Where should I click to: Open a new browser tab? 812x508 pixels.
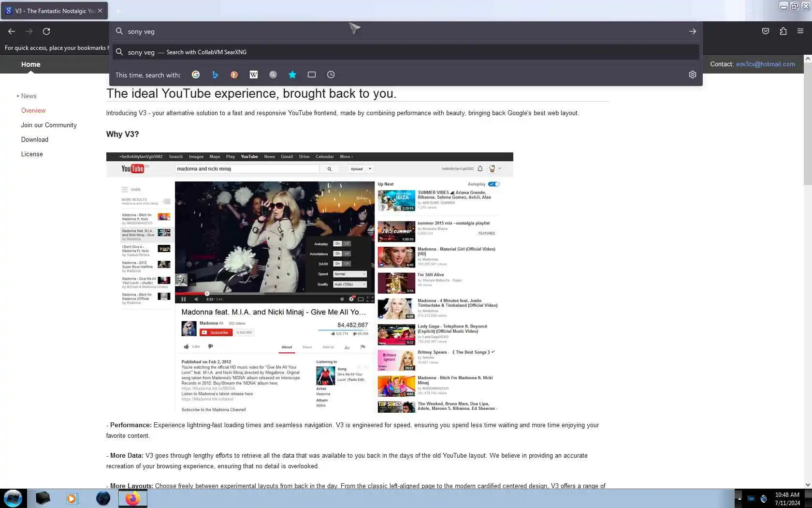pos(118,11)
